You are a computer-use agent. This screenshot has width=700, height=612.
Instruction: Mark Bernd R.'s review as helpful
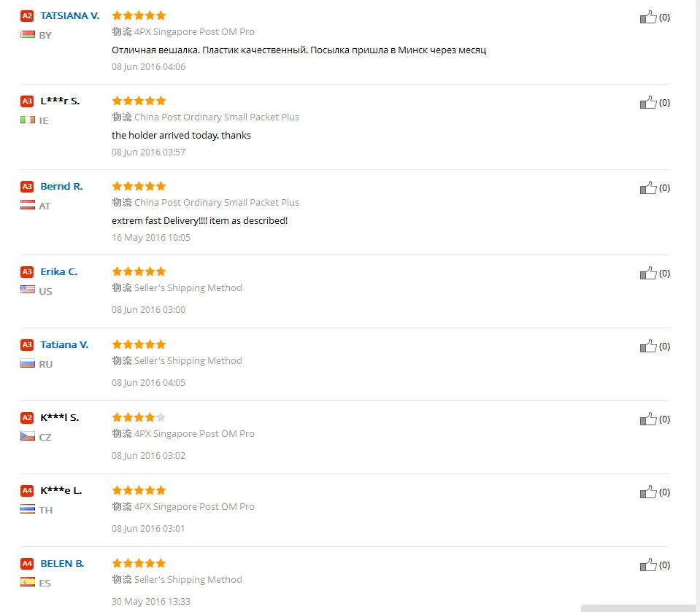click(x=648, y=187)
